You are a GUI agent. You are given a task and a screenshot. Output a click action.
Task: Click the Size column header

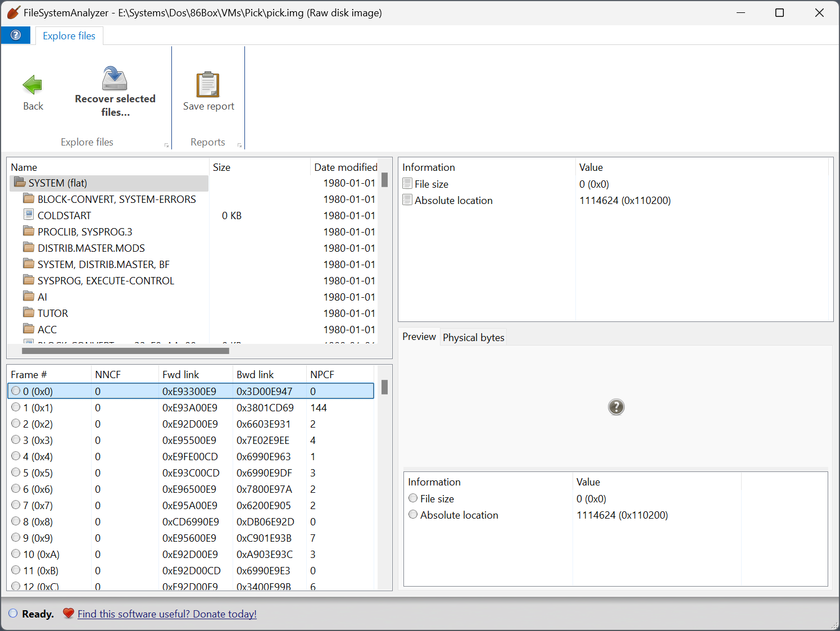[259, 167]
